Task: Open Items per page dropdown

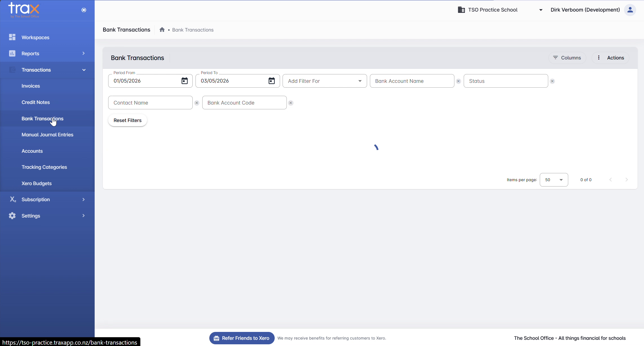Action: point(554,180)
